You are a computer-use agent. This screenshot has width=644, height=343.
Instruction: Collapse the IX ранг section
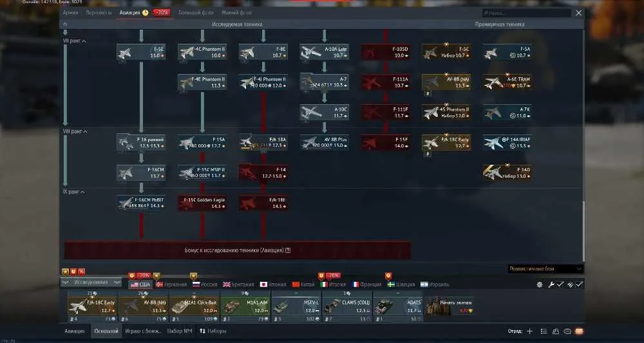pyautogui.click(x=74, y=192)
